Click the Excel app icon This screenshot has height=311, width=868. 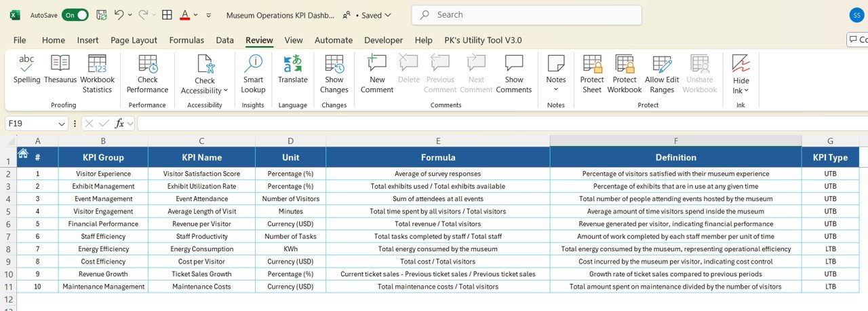tap(15, 14)
